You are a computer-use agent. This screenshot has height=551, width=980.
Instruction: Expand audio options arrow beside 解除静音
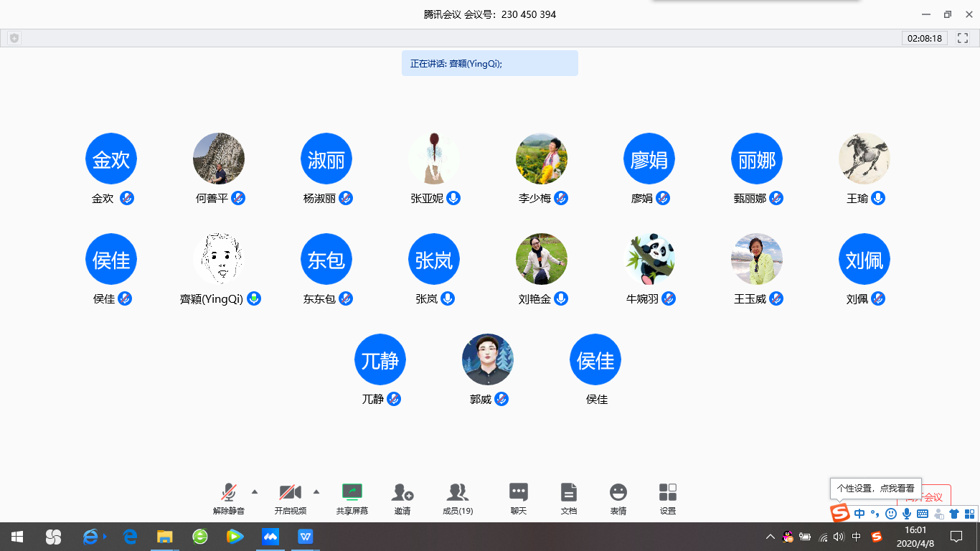[255, 491]
